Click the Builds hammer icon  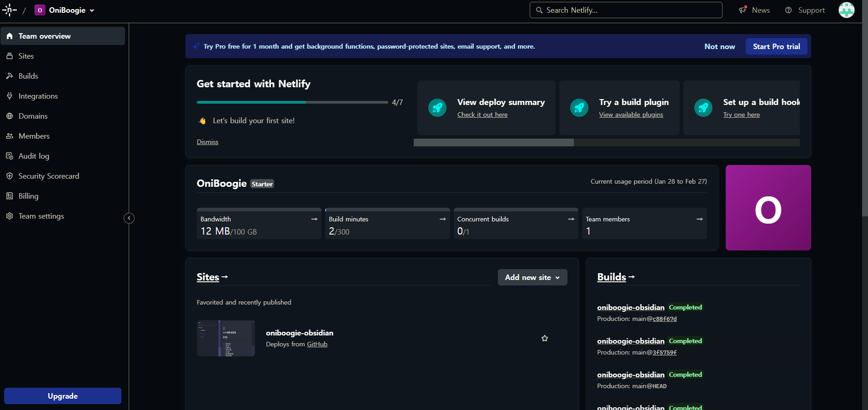click(x=10, y=76)
